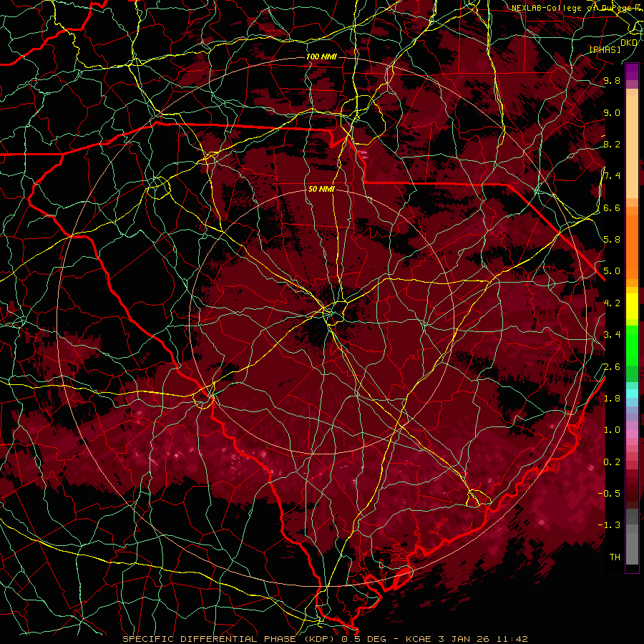644x644 pixels.
Task: Click the 4.2 value on the color scale
Action: tap(612, 303)
